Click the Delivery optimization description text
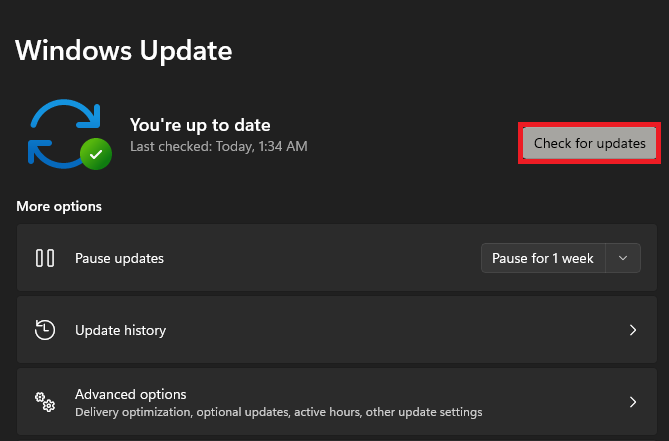This screenshot has width=669, height=441. 278,412
